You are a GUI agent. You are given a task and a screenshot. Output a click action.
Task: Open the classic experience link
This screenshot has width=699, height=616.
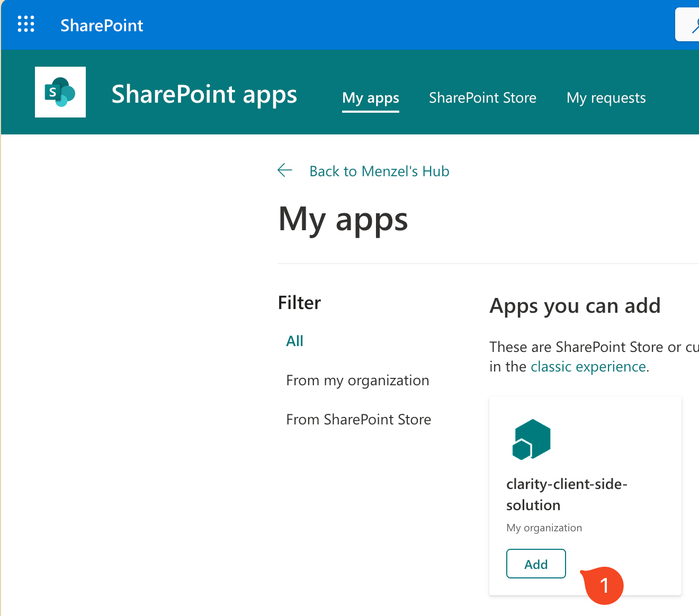pos(588,367)
